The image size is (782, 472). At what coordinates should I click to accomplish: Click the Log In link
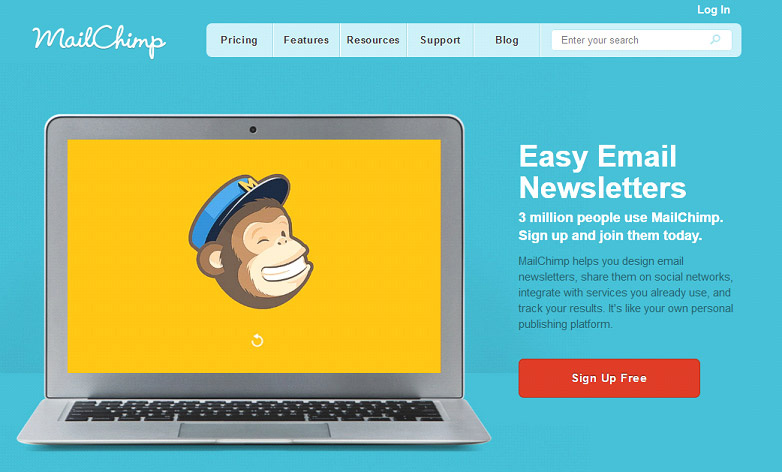pyautogui.click(x=713, y=10)
